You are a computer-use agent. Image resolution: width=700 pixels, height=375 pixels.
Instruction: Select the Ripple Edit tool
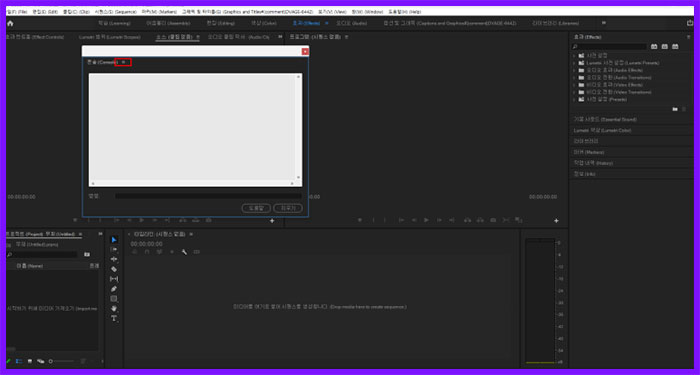click(x=114, y=259)
